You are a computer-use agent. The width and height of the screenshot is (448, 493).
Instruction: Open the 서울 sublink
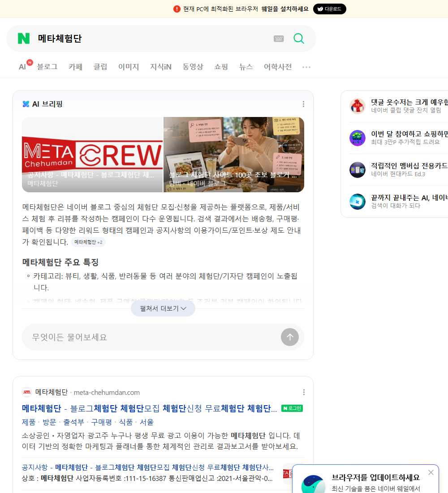click(146, 422)
